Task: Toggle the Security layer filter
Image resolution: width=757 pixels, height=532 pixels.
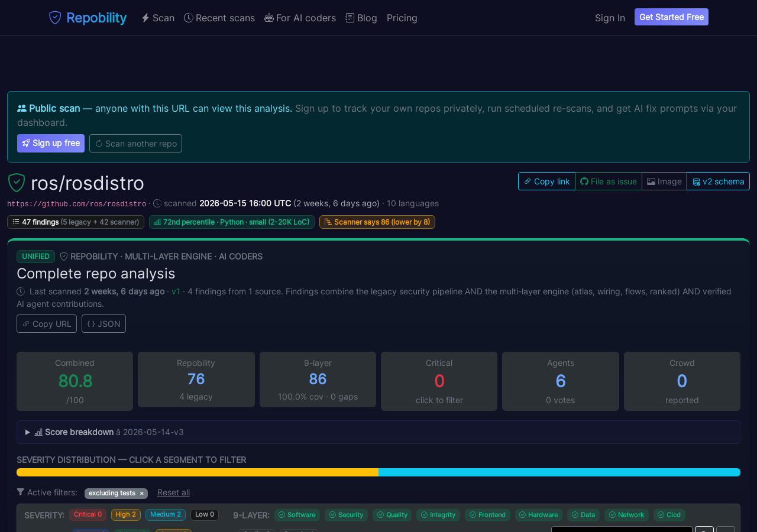Action: point(346,515)
